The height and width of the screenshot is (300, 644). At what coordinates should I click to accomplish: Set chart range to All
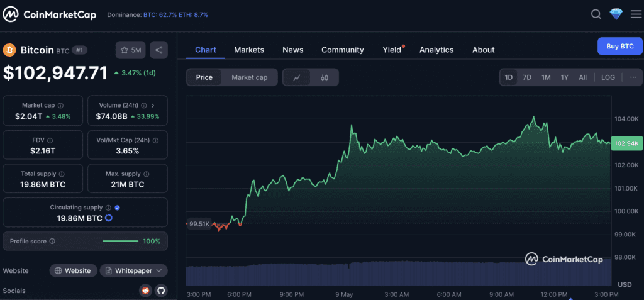point(583,77)
